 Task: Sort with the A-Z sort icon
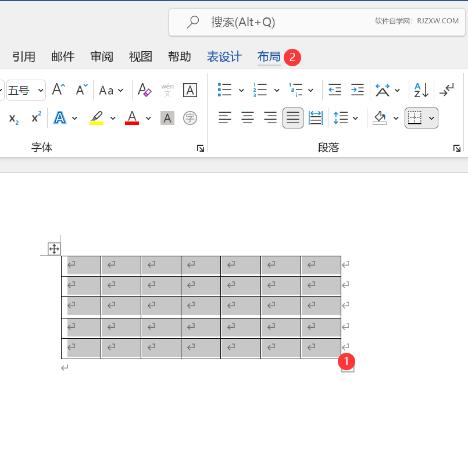click(421, 90)
